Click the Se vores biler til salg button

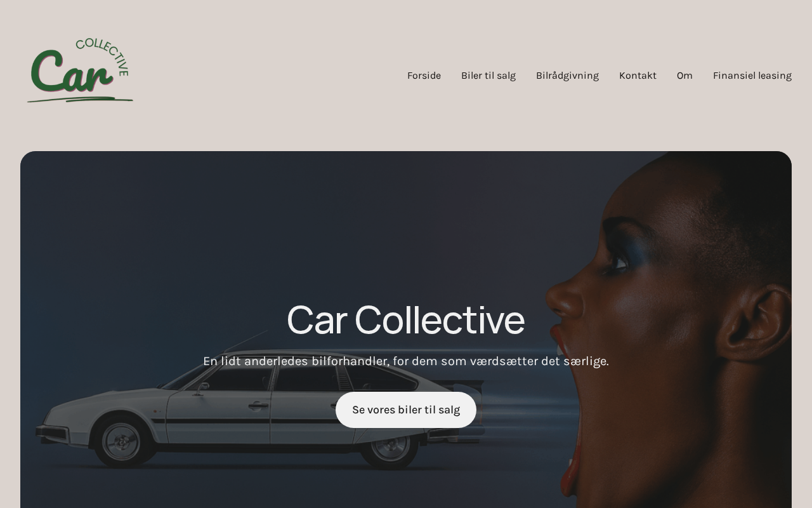click(x=406, y=410)
